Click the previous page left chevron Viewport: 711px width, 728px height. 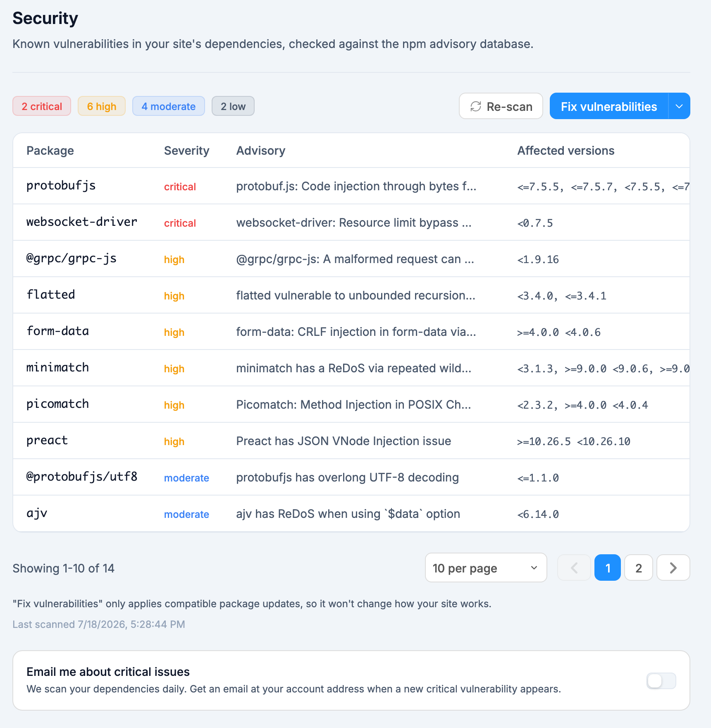(574, 568)
